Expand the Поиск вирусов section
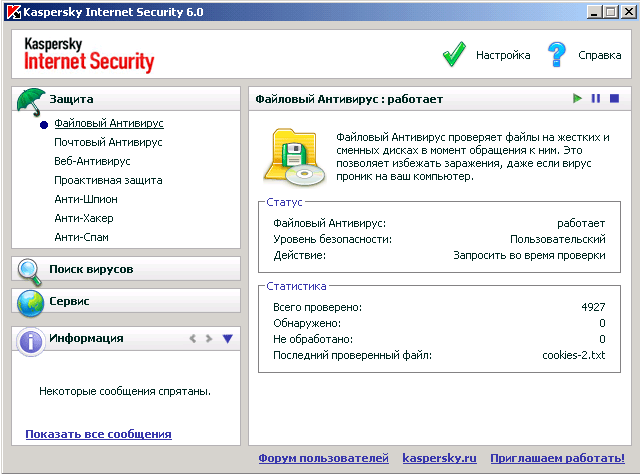640x474 pixels. (91, 269)
